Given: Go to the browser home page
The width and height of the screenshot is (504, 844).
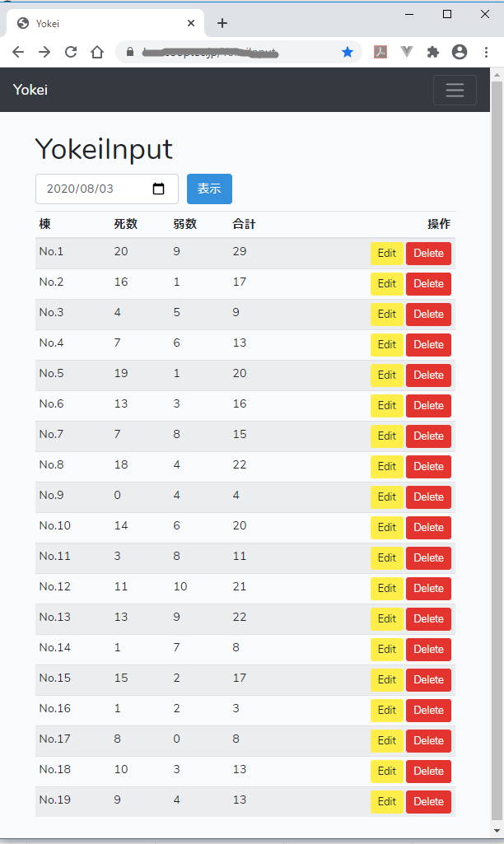Looking at the screenshot, I should coord(97,52).
